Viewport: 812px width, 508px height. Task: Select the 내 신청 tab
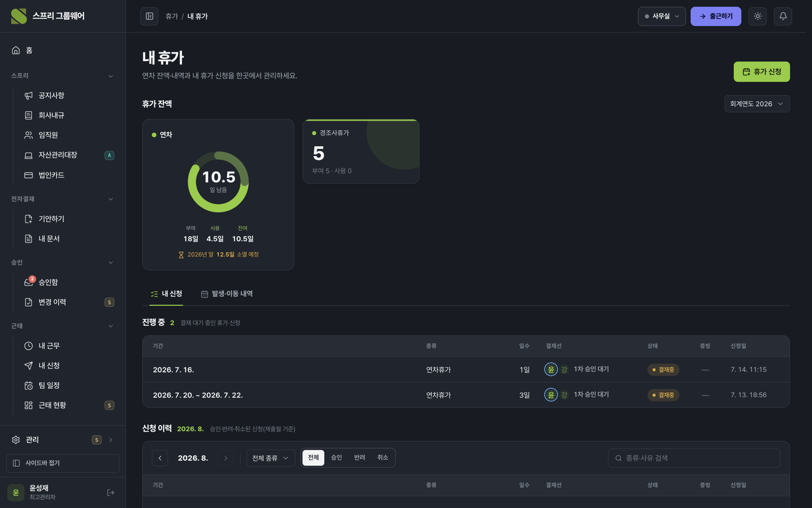pos(166,294)
